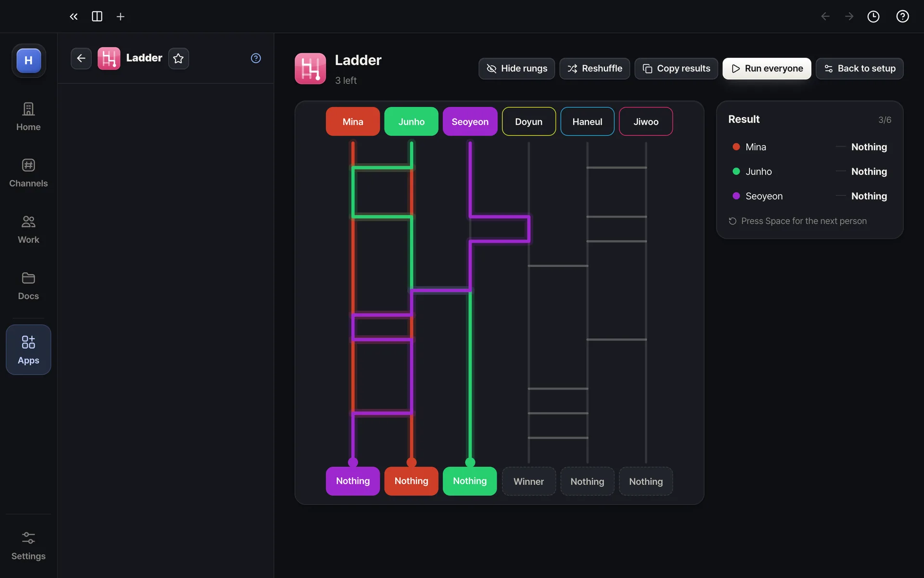Run the ladder for Haneul
The width and height of the screenshot is (924, 578).
587,121
